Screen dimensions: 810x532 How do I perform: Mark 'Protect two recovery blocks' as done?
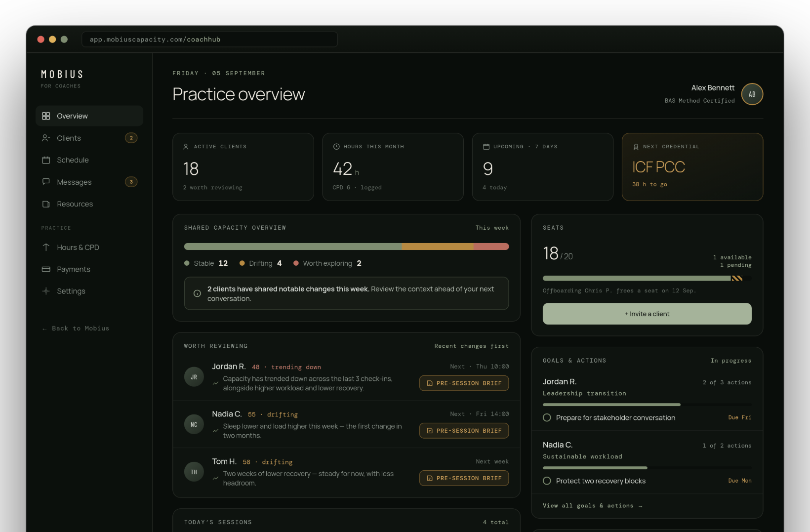click(547, 481)
